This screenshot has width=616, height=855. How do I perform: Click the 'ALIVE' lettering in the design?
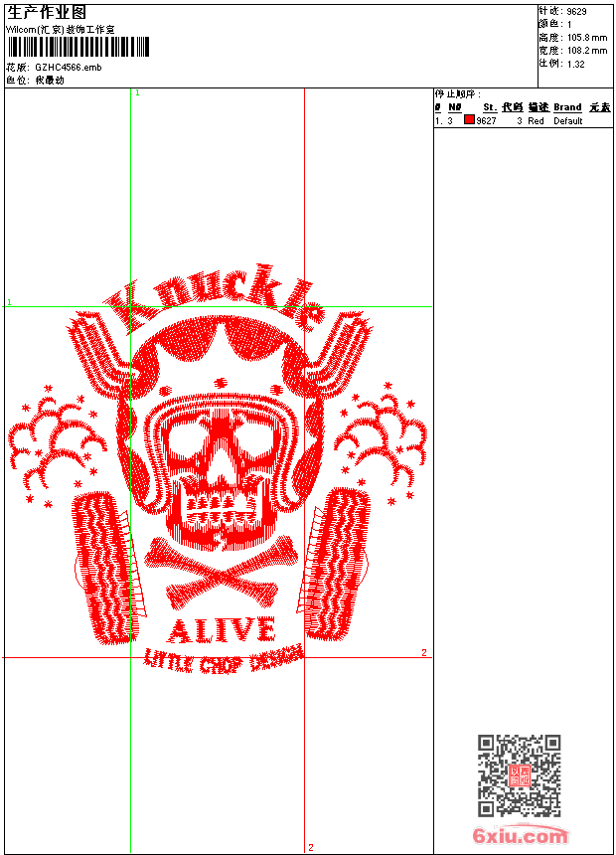click(x=222, y=631)
